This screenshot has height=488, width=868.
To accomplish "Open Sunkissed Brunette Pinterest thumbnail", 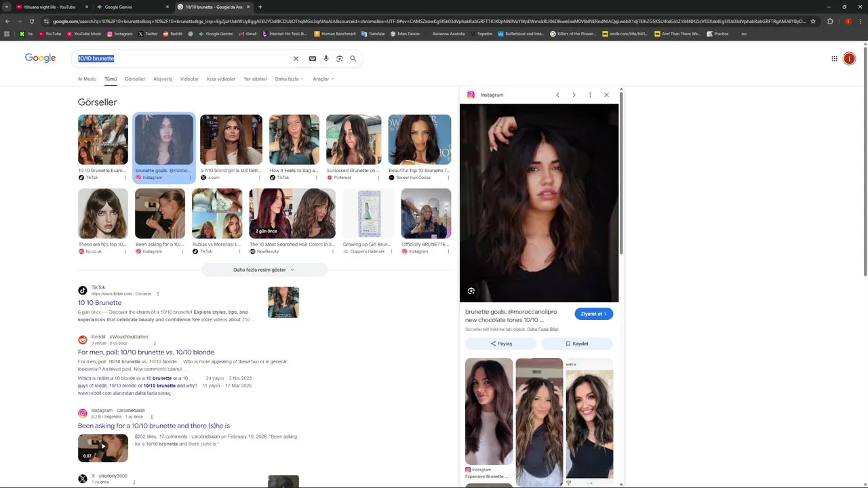I will tap(354, 140).
